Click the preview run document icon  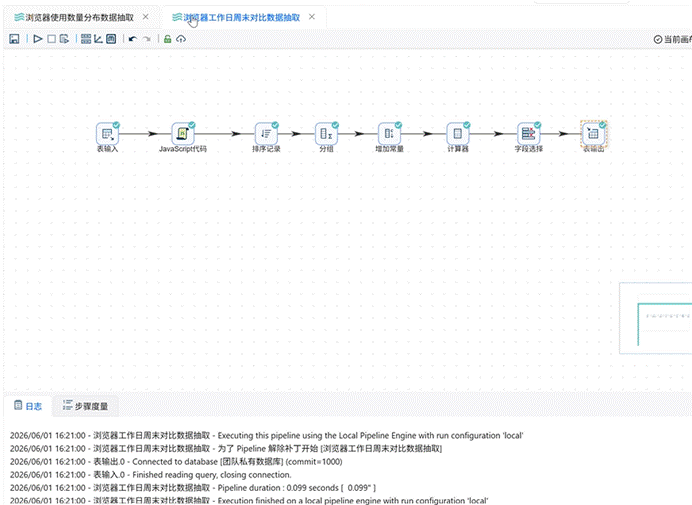click(x=64, y=39)
